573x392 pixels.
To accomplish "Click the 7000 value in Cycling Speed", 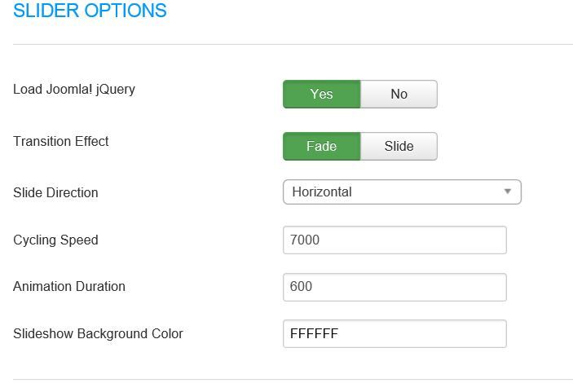I will tap(305, 240).
